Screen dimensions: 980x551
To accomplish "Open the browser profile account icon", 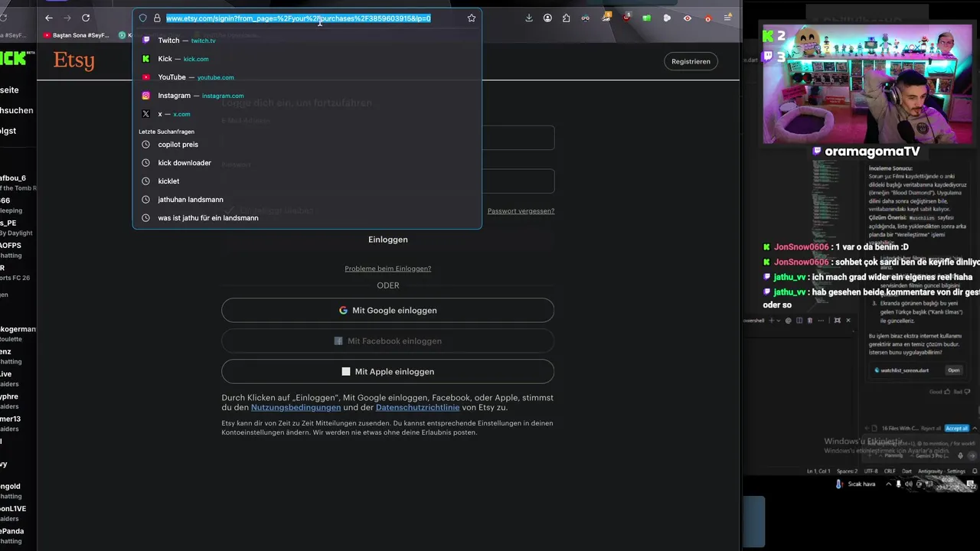I will (548, 18).
